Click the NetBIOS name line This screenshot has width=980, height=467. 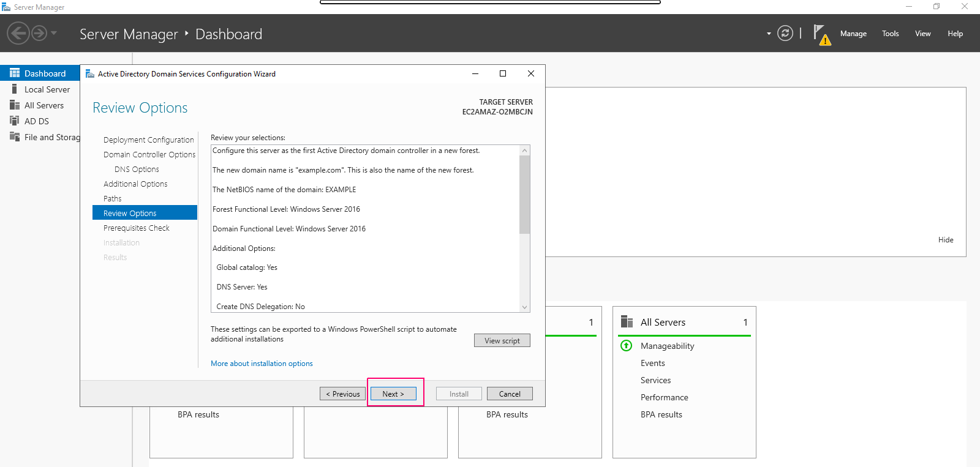point(284,190)
